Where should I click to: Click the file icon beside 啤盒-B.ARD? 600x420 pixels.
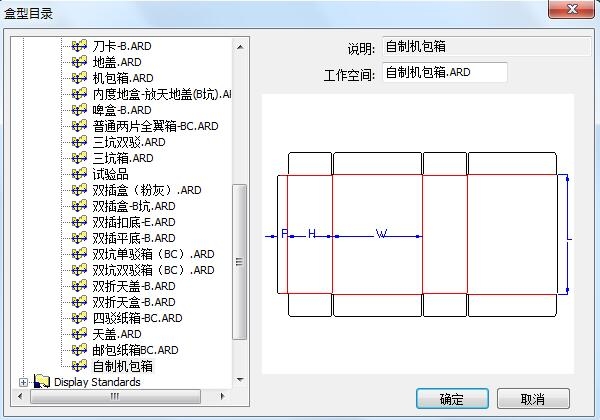[79, 110]
